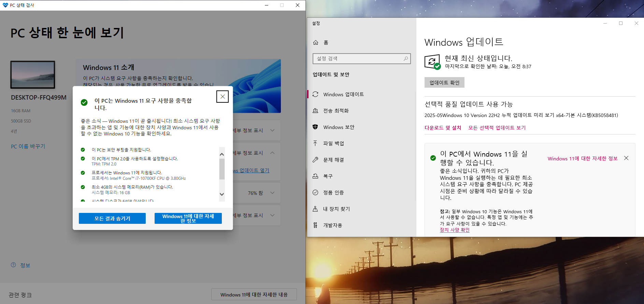Viewport: 644px width, 304px height.
Task: Click the green check in Windows 11 banner
Action: (x=433, y=158)
